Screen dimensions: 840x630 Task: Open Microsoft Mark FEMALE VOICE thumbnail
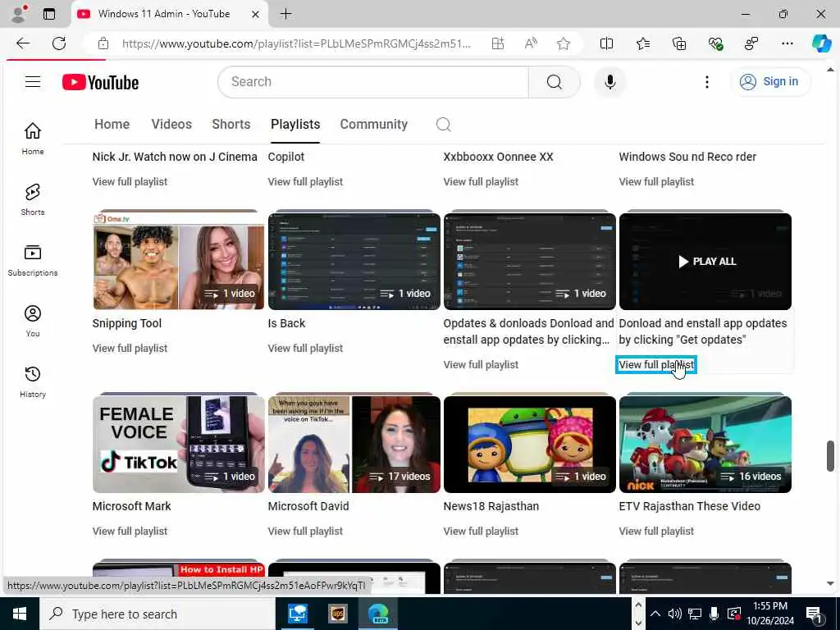(x=178, y=444)
